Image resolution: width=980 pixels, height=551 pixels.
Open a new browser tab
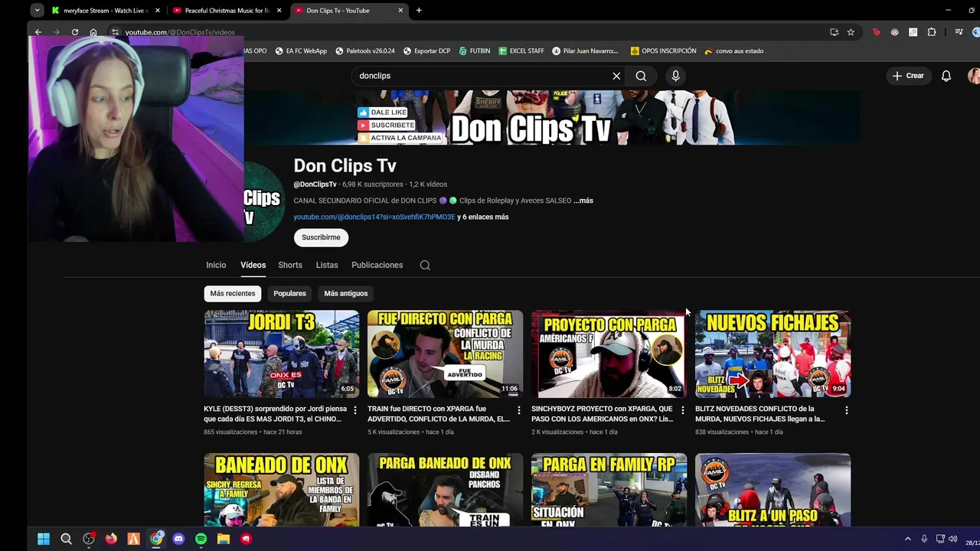[419, 11]
